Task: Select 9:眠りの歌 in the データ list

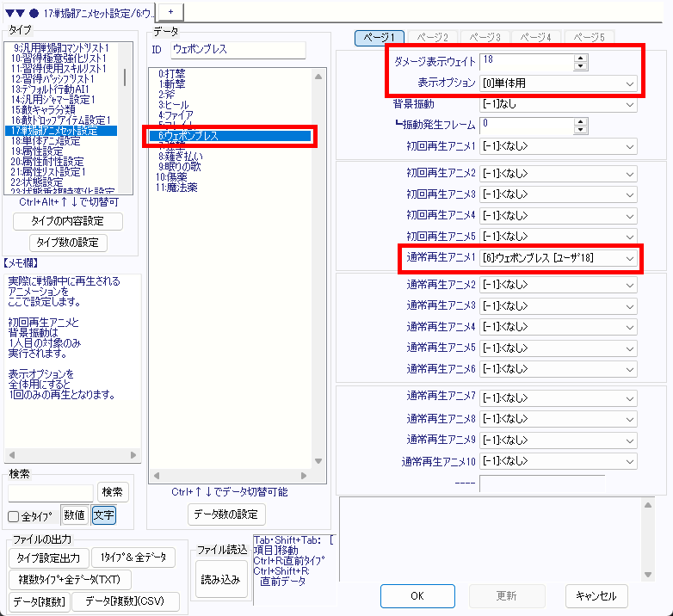Action: pos(182,167)
